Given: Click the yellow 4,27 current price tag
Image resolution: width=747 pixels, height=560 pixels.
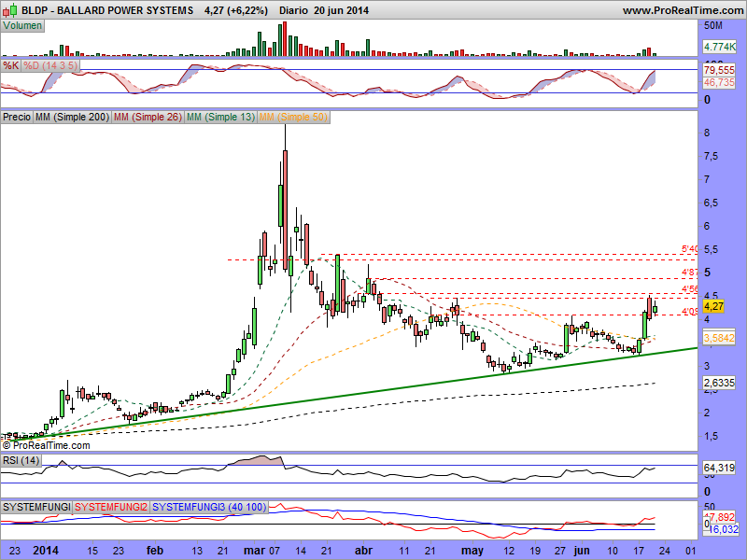Looking at the screenshot, I should tap(713, 306).
